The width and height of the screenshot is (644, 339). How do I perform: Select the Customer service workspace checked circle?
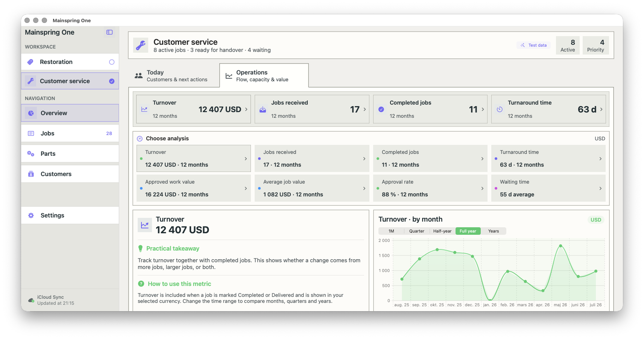click(x=112, y=81)
